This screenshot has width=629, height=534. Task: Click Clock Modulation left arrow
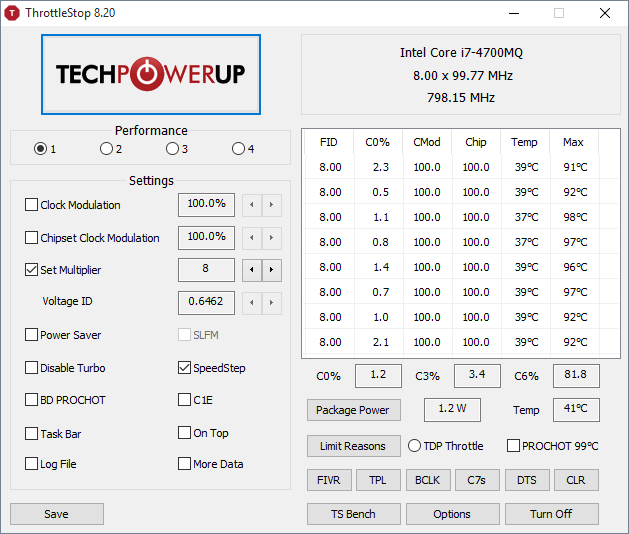pyautogui.click(x=252, y=205)
